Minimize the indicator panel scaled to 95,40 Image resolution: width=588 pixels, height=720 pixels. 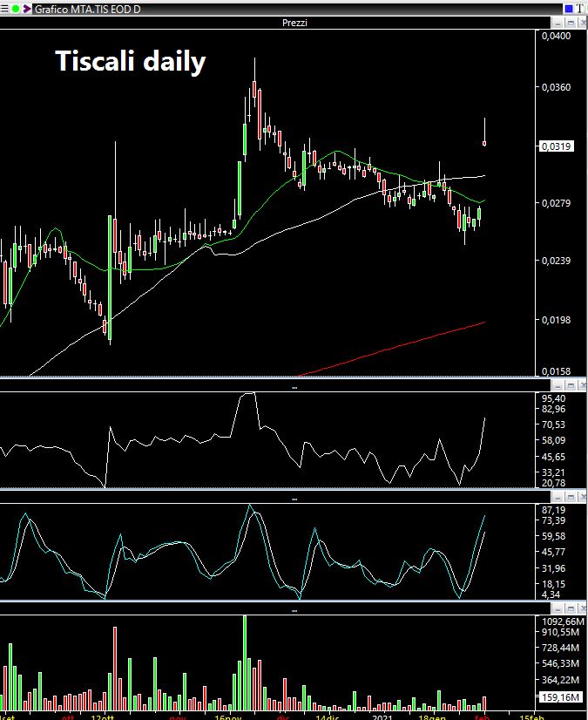(558, 385)
